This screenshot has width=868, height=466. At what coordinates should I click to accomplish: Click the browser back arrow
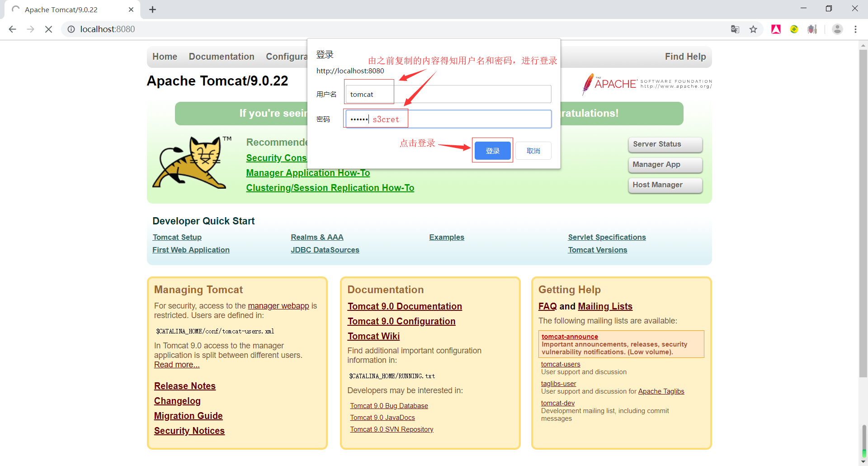click(12, 29)
